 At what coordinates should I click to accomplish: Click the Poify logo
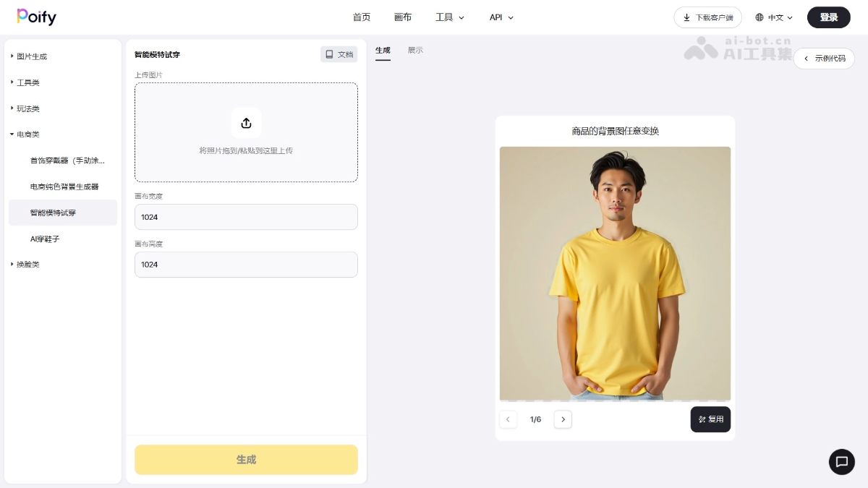click(x=36, y=17)
